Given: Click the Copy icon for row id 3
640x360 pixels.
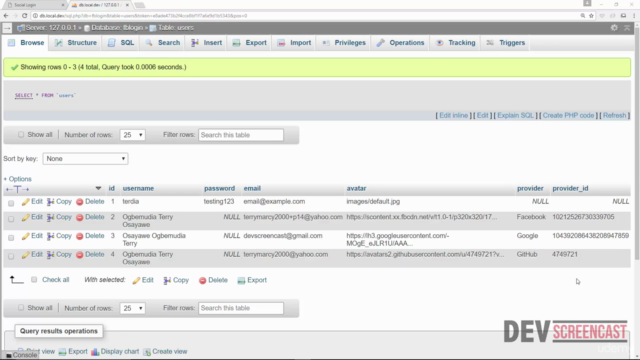Looking at the screenshot, I should tap(51, 236).
